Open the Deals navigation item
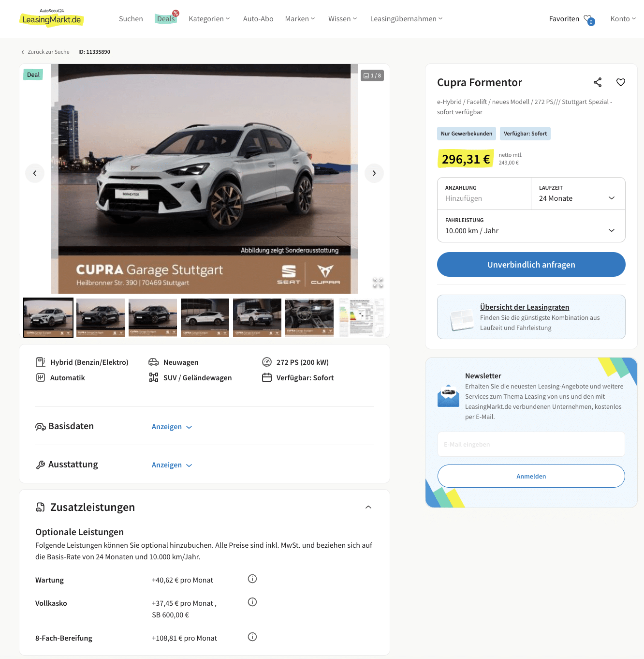The width and height of the screenshot is (644, 659). point(166,19)
